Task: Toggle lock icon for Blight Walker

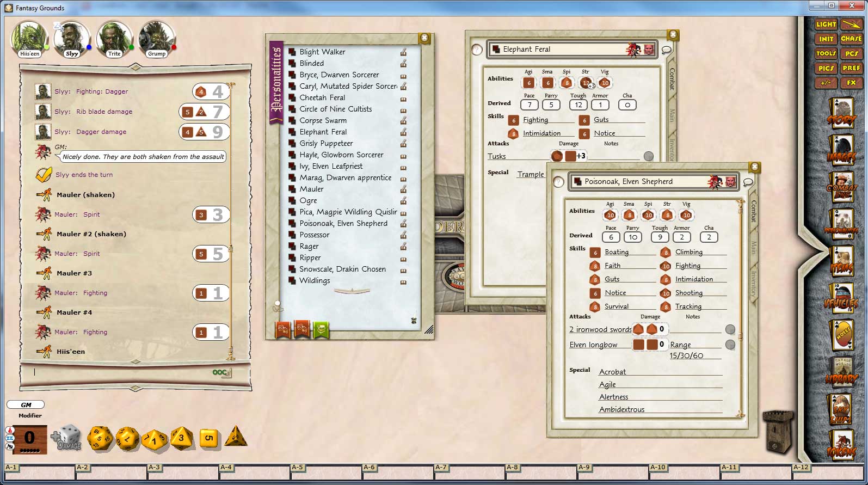Action: 403,52
